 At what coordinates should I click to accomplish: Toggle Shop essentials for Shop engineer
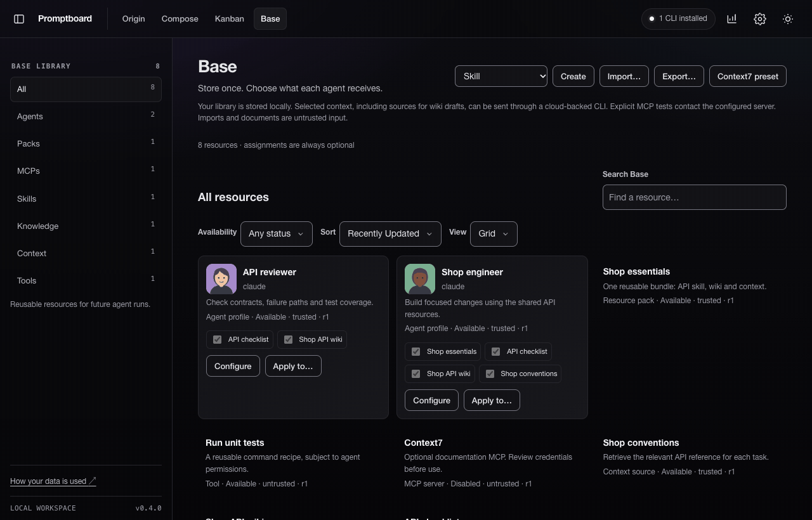[x=416, y=352]
